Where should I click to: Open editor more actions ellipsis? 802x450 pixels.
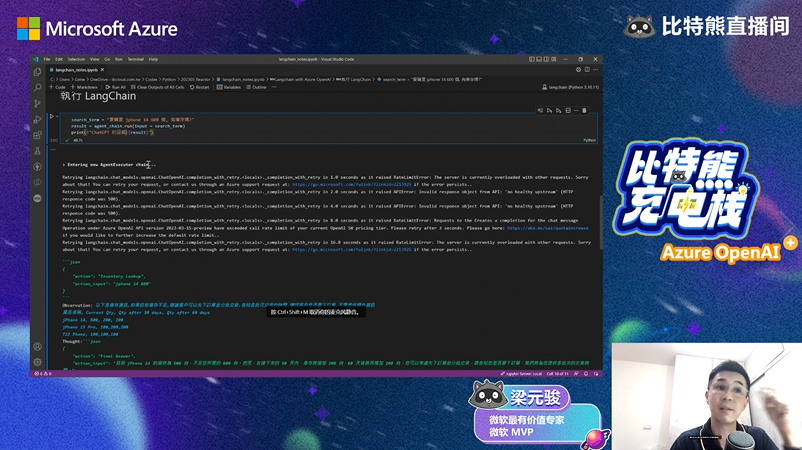(595, 70)
